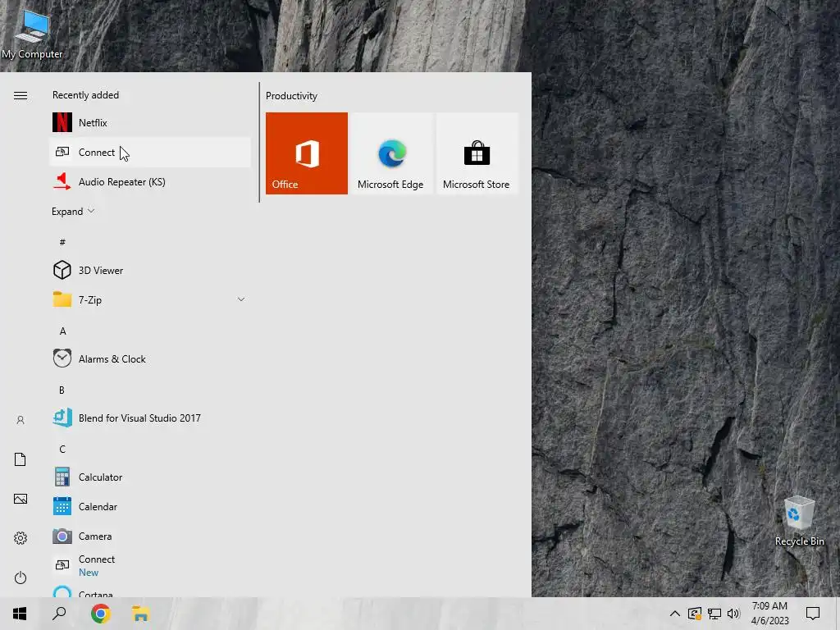Open Microsoft Edge tile
The image size is (840, 630).
(x=391, y=153)
